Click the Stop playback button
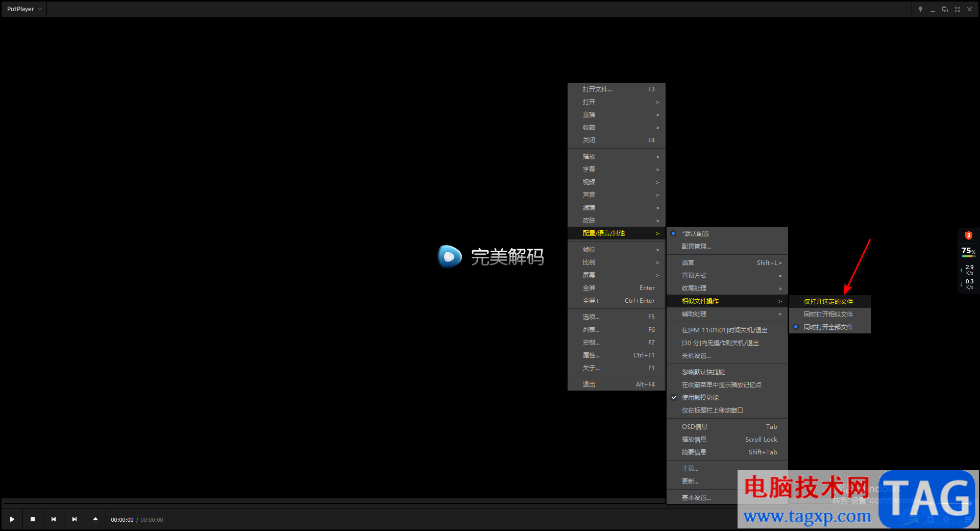Screen dimensions: 980x531 pos(33,519)
